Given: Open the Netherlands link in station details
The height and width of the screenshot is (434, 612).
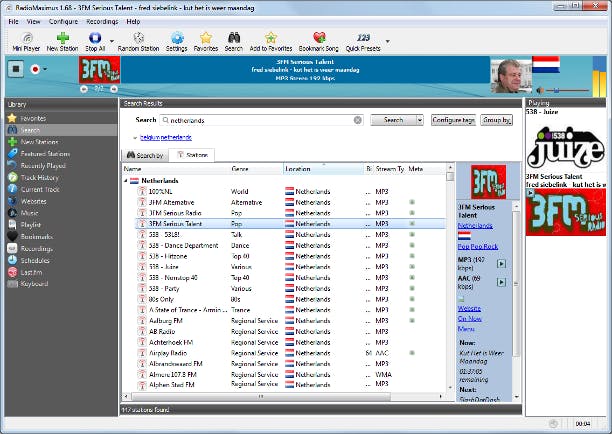Looking at the screenshot, I should (475, 226).
